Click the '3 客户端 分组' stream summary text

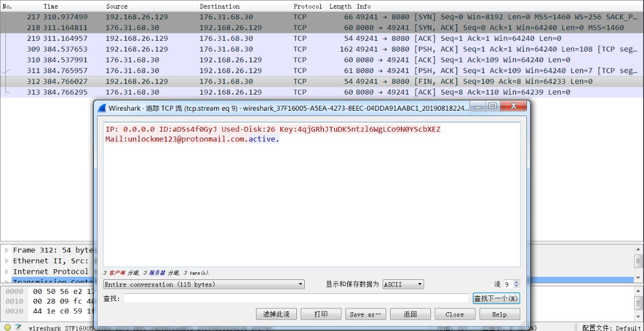point(121,273)
